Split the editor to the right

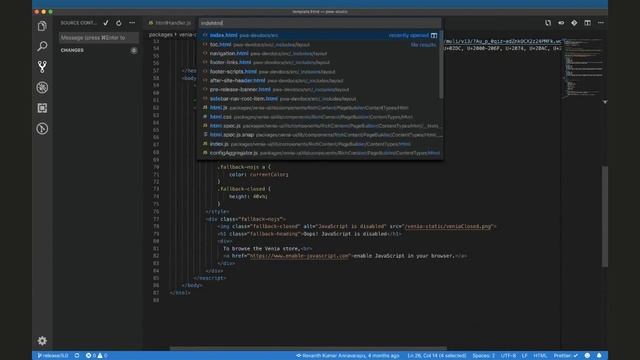pos(587,23)
